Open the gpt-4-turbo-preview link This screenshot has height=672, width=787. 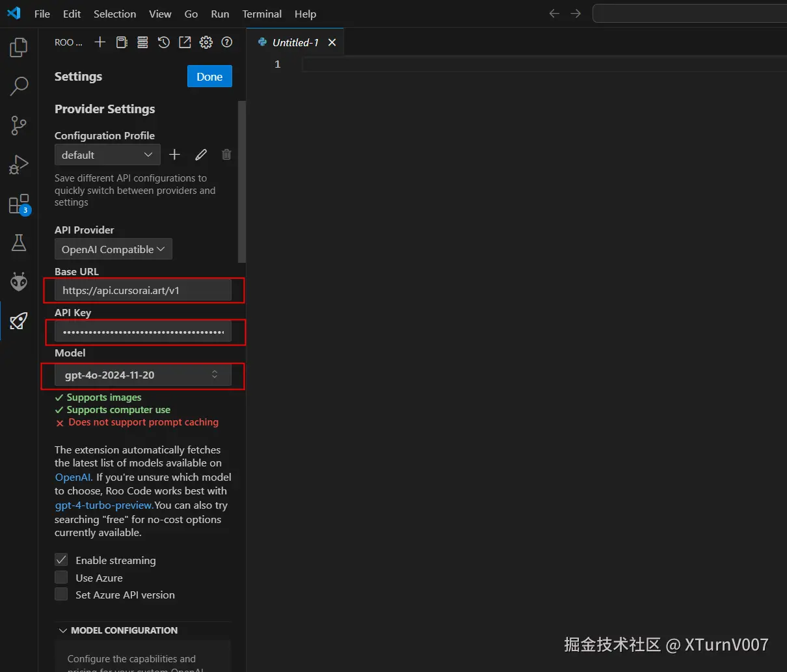pos(102,505)
